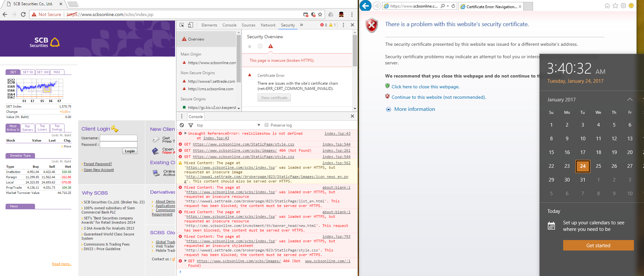
Task: Bookmark the page with Chrome's star icon
Action: [320, 14]
